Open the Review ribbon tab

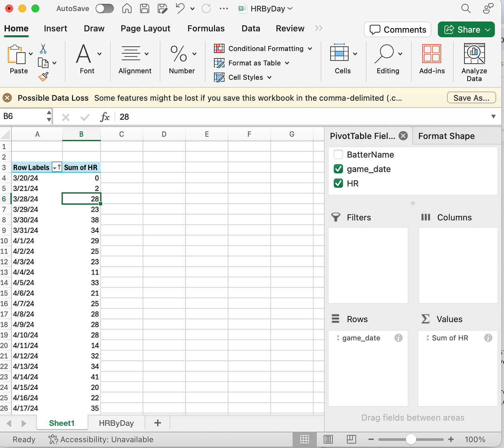(290, 28)
